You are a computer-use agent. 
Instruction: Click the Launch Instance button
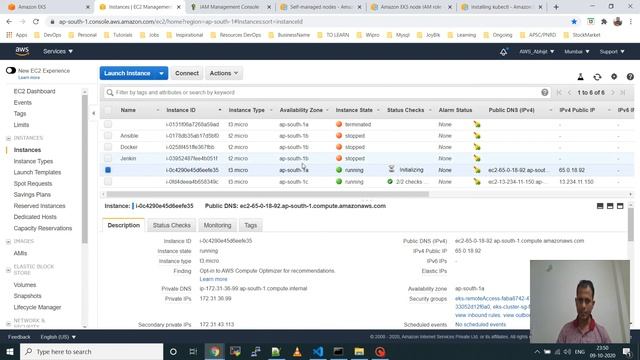127,73
